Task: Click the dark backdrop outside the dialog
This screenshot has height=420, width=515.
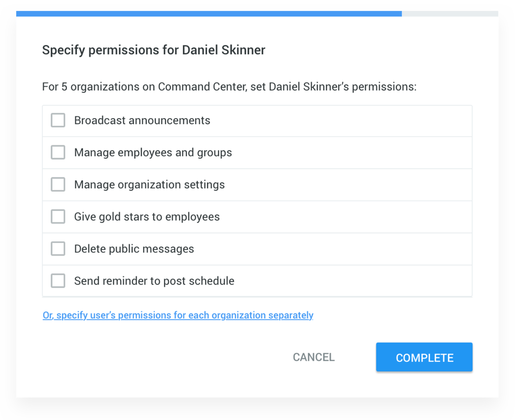Action: click(x=257, y=409)
